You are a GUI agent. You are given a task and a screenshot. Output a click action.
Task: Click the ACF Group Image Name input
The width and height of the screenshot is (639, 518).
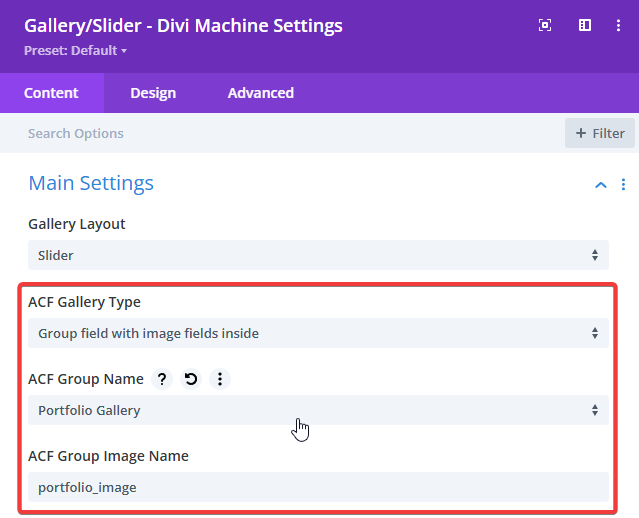coord(318,487)
